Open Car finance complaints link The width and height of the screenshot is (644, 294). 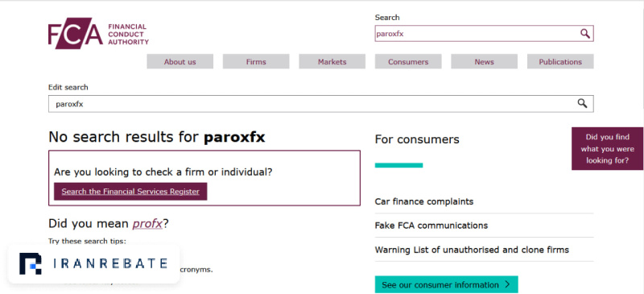424,201
